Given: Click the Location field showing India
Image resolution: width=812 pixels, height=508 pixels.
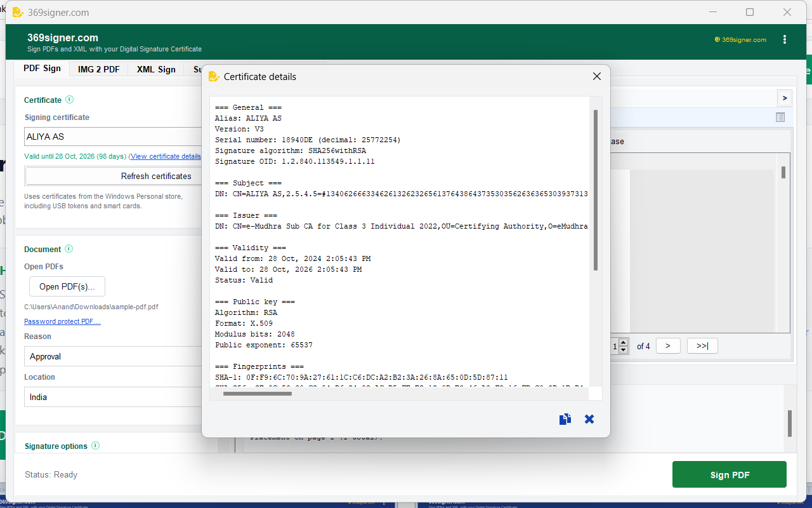Looking at the screenshot, I should (x=114, y=397).
